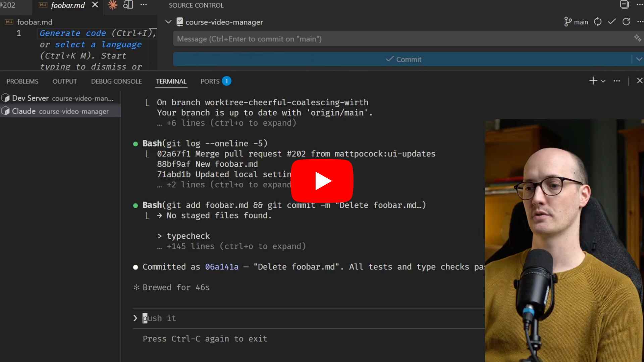Click new terminal plus icon
The image size is (644, 362).
pyautogui.click(x=593, y=81)
